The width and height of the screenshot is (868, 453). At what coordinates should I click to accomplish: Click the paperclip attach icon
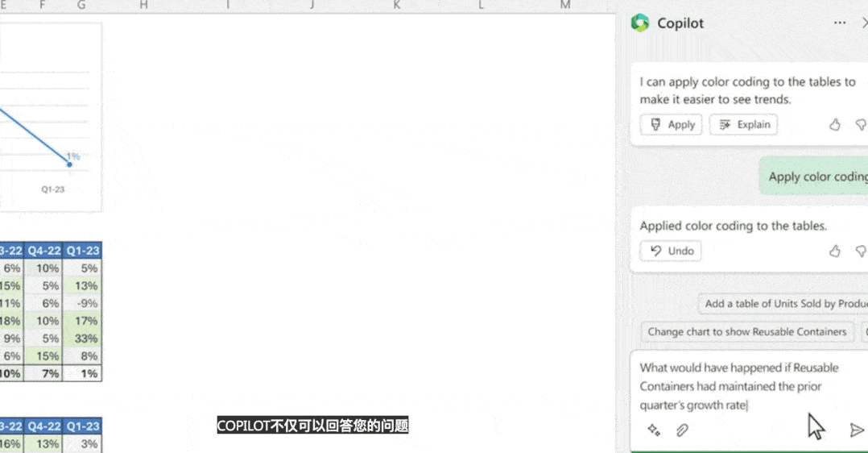click(x=682, y=430)
